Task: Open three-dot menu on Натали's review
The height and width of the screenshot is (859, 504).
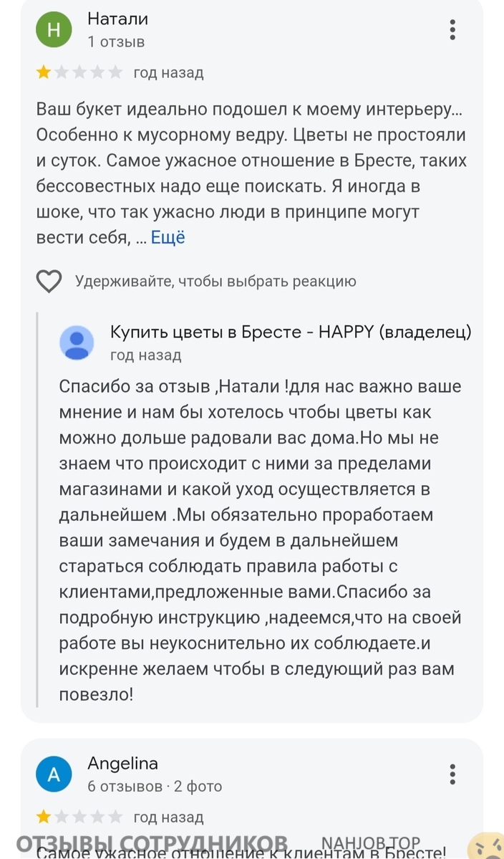Action: click(452, 29)
